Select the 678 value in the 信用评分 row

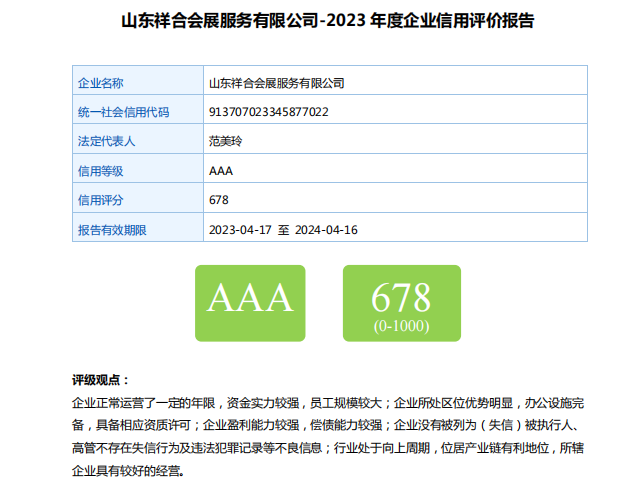(x=218, y=200)
